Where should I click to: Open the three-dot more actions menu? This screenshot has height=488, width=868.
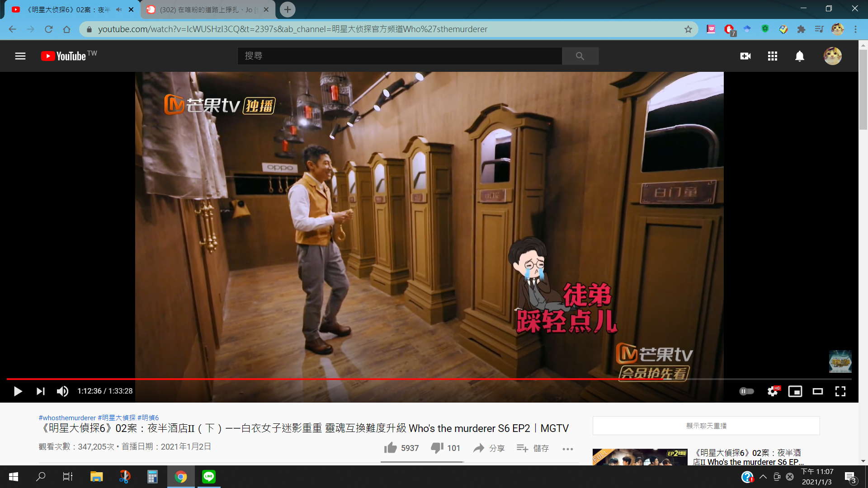pos(568,449)
